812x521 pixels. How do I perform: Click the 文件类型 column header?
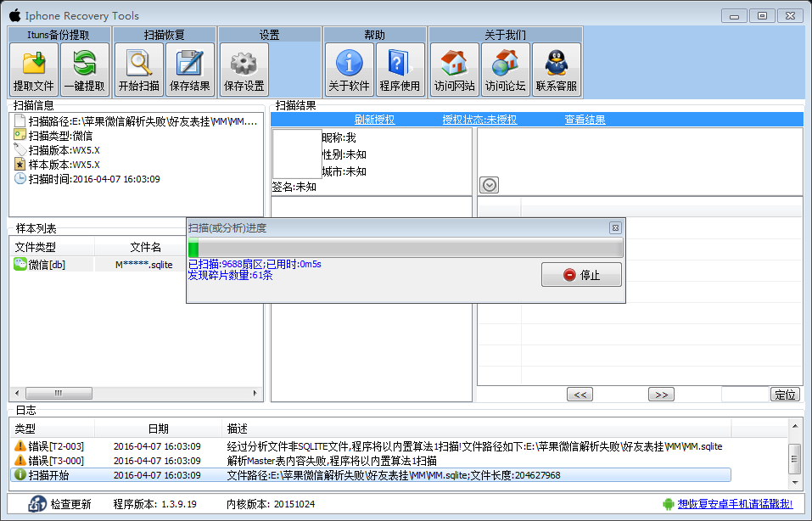click(x=52, y=247)
